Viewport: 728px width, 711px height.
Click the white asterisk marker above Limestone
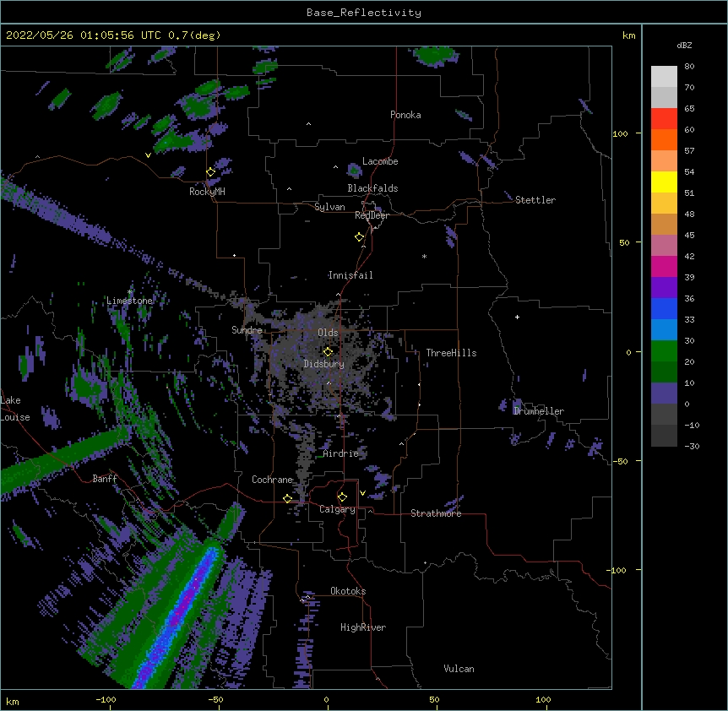coord(130,291)
